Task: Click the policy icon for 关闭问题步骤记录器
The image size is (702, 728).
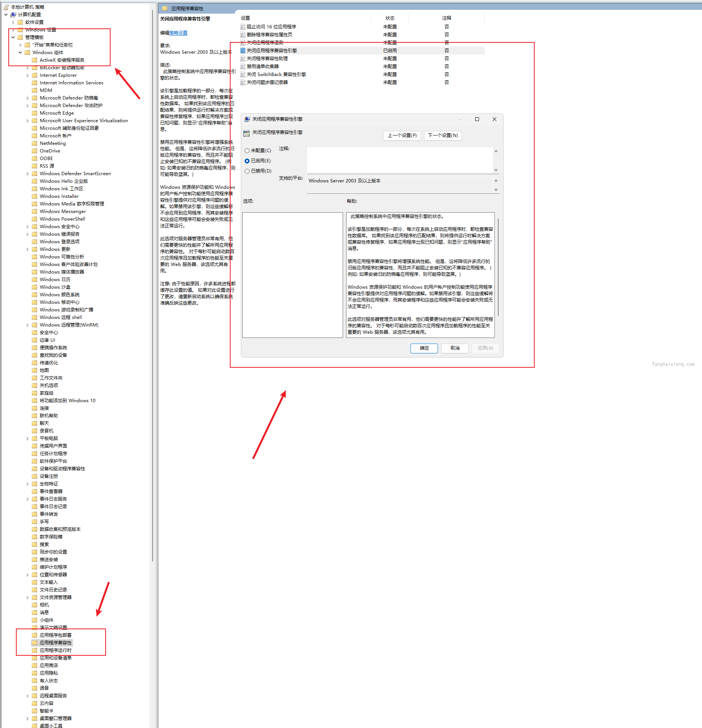Action: click(243, 82)
